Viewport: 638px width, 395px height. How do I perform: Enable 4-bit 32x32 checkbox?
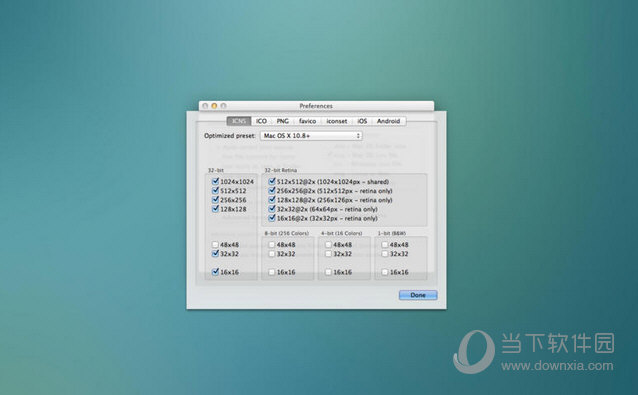(x=328, y=253)
